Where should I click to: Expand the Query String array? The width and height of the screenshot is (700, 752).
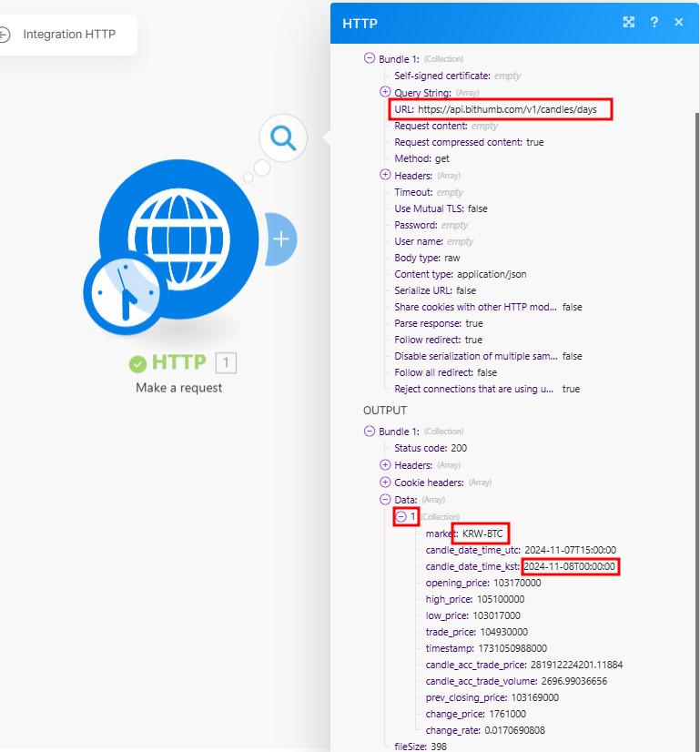pyautogui.click(x=385, y=92)
